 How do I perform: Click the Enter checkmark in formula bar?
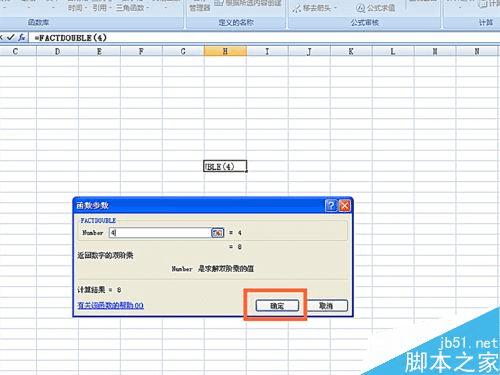tap(10, 37)
